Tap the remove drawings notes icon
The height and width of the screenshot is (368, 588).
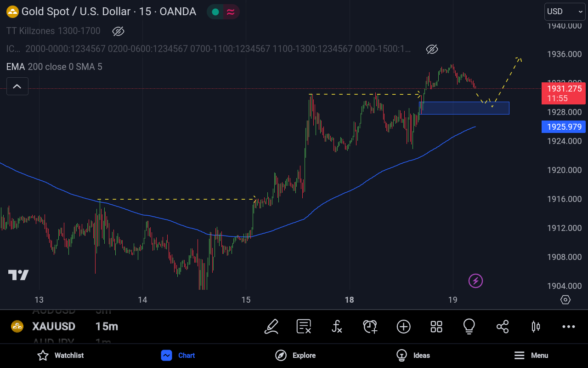pos(304,327)
